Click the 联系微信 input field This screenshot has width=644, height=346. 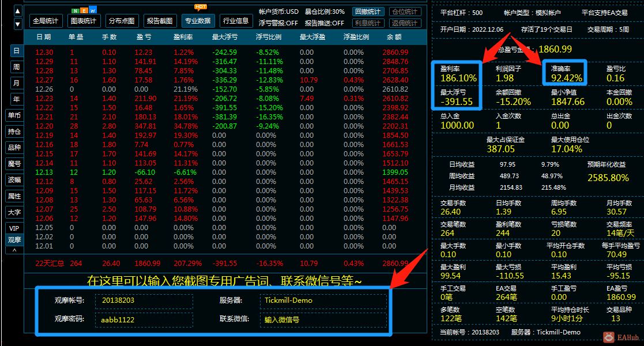323,320
